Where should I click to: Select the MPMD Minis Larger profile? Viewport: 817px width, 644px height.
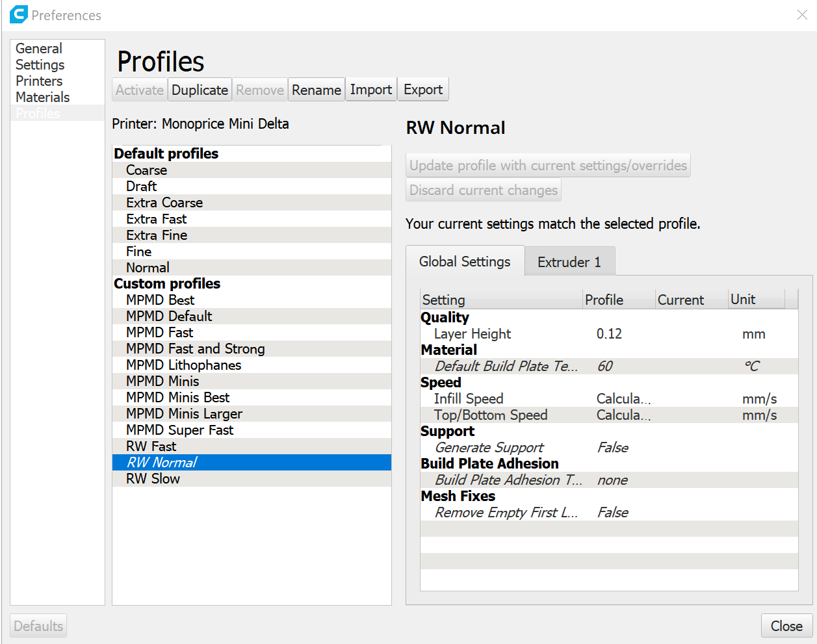(x=252, y=413)
